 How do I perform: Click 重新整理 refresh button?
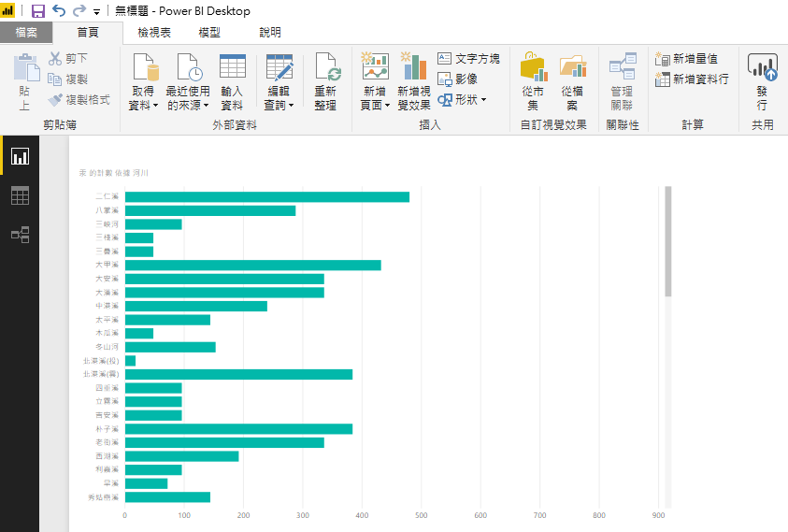(325, 81)
